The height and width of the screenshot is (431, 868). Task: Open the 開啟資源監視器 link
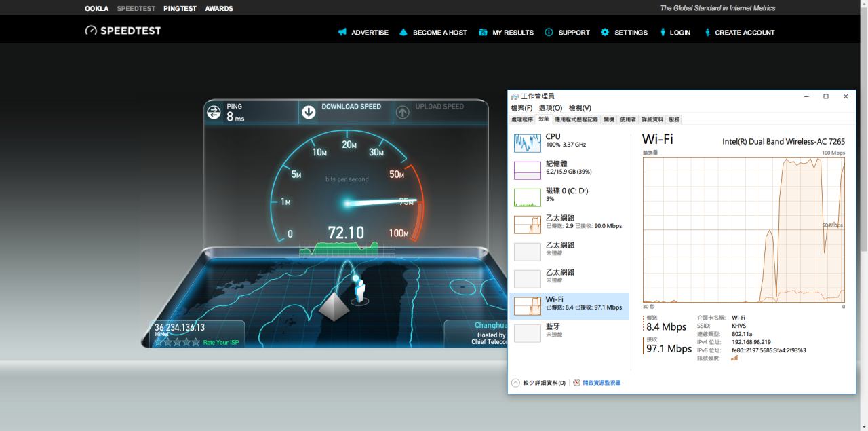pyautogui.click(x=601, y=383)
